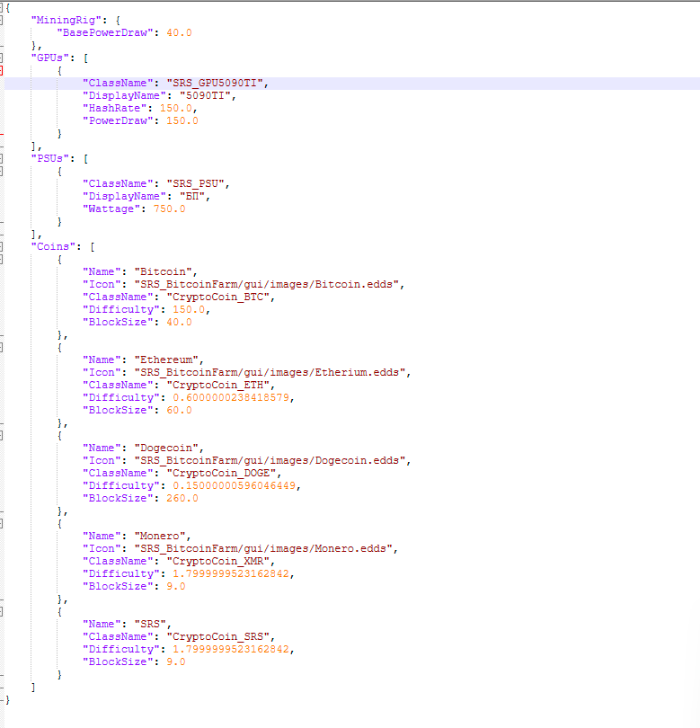Viewport: 700px width, 728px height.
Task: Click the Bitcoin.edds icon path
Action: 267,284
